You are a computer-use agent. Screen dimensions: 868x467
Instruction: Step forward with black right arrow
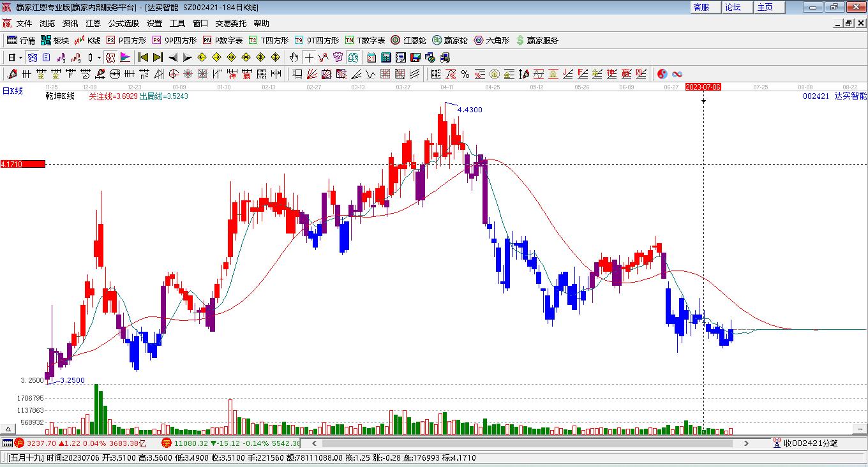coord(188,57)
